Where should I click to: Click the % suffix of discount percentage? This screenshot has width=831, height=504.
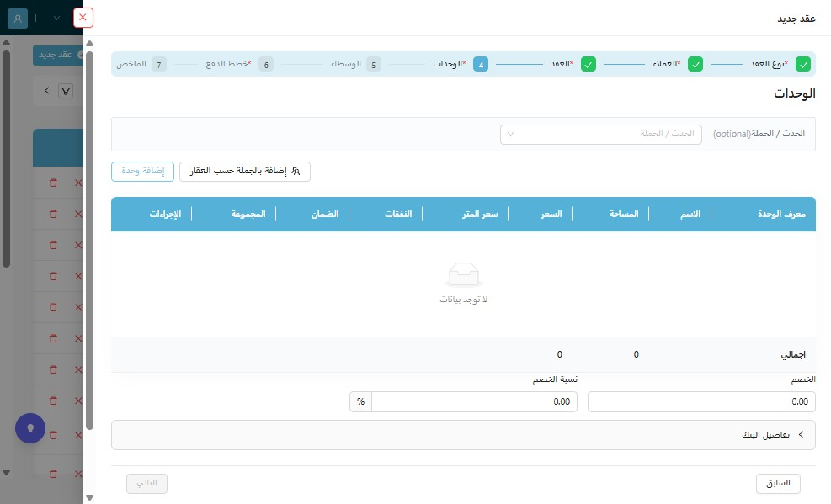pos(361,402)
